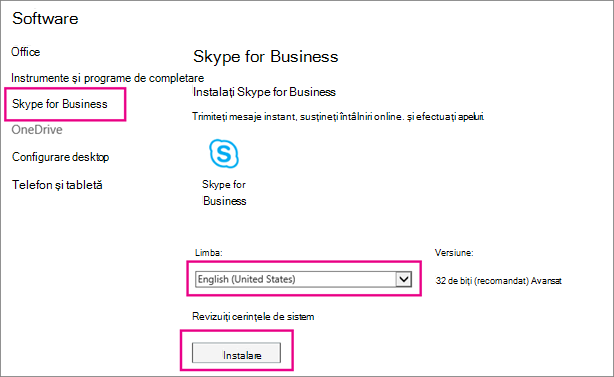Go to Configurare desktop
The width and height of the screenshot is (614, 377).
coord(60,157)
